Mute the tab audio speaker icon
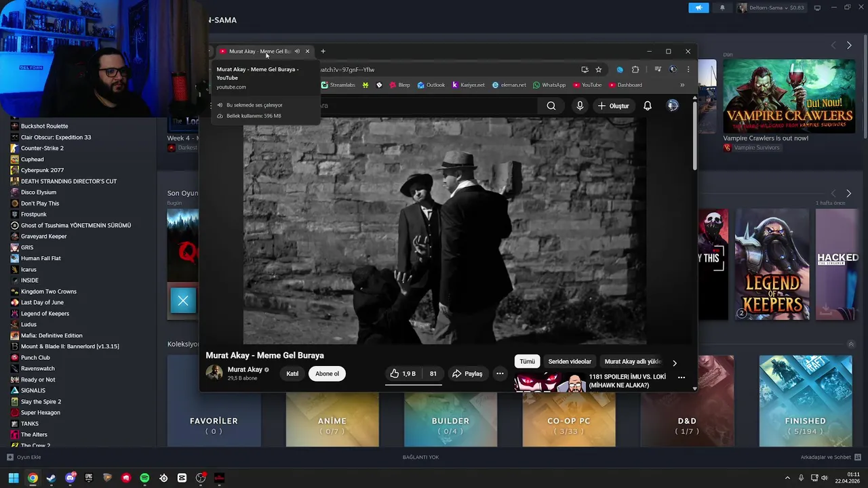Image resolution: width=868 pixels, height=488 pixels. pyautogui.click(x=297, y=52)
